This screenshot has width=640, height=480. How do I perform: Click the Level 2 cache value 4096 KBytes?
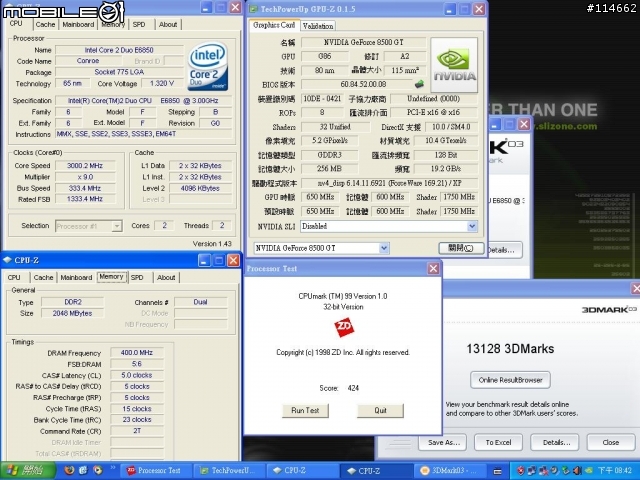click(x=200, y=188)
